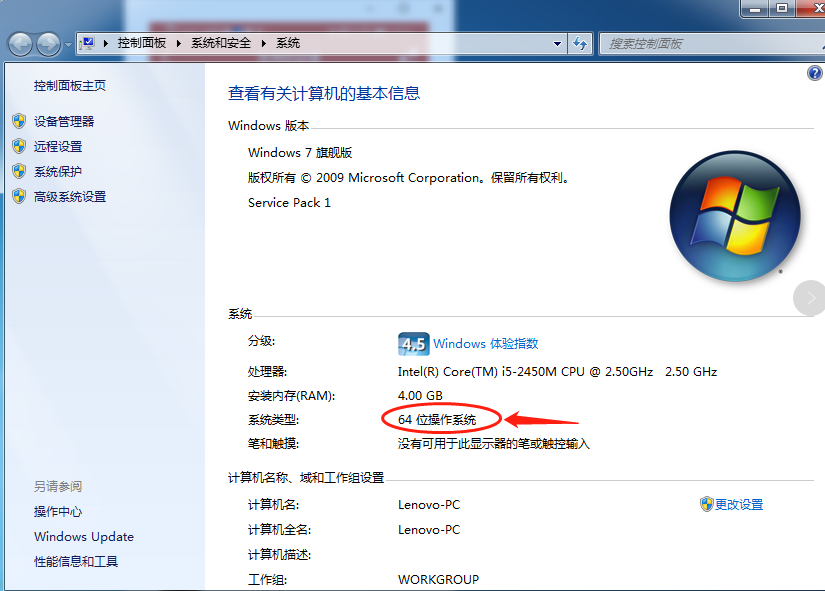Click the 4.5 experience index rating badge
The width and height of the screenshot is (825, 591).
(x=413, y=343)
